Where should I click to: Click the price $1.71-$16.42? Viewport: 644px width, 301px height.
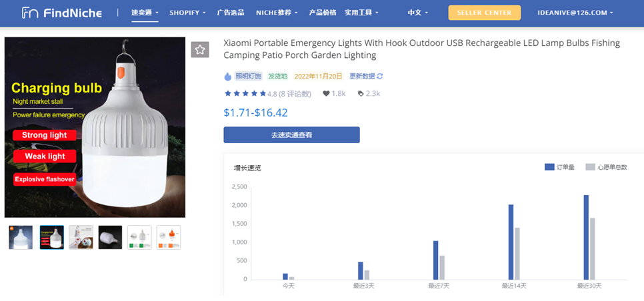click(255, 113)
